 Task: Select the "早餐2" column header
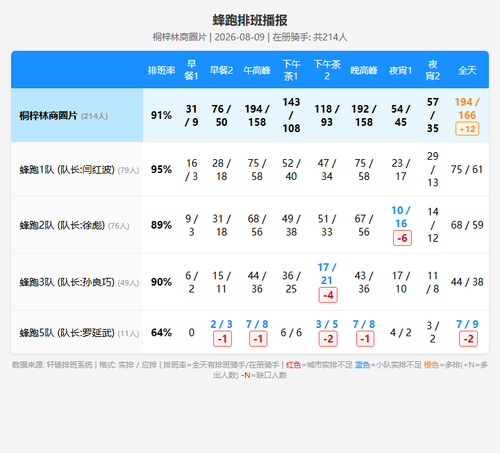point(221,70)
